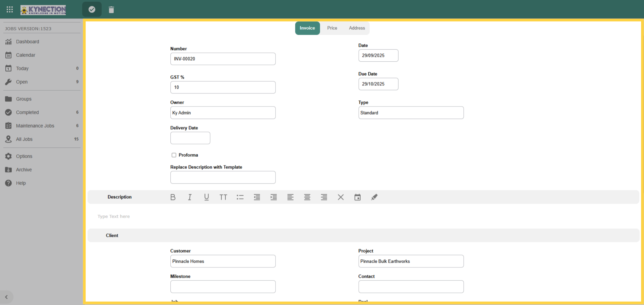The image size is (644, 305).
Task: Click the Today date icon
Action: [8, 68]
